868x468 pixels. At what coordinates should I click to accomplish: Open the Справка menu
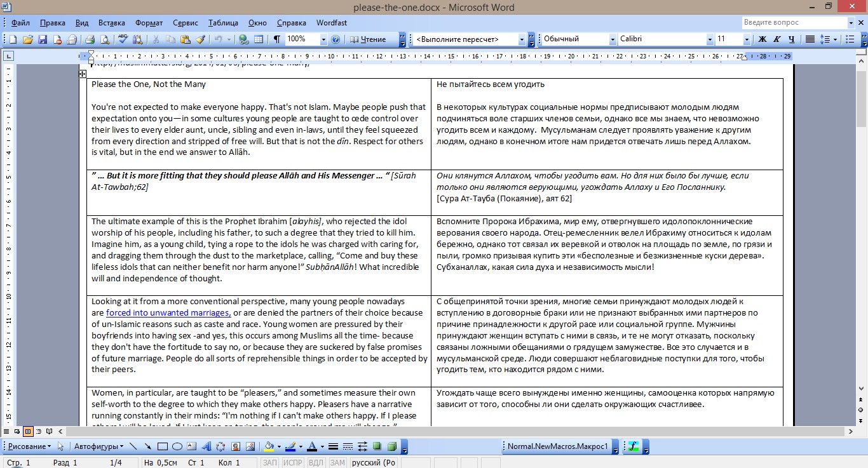pyautogui.click(x=292, y=23)
